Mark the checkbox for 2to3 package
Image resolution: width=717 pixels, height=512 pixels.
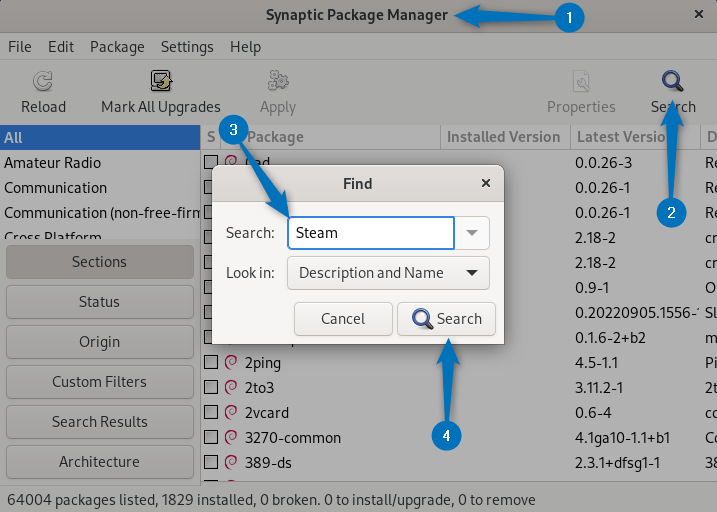(211, 387)
